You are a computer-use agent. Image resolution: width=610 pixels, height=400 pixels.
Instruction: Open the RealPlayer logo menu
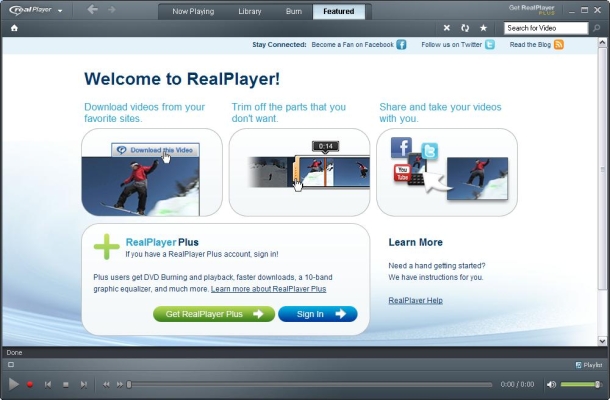click(36, 10)
